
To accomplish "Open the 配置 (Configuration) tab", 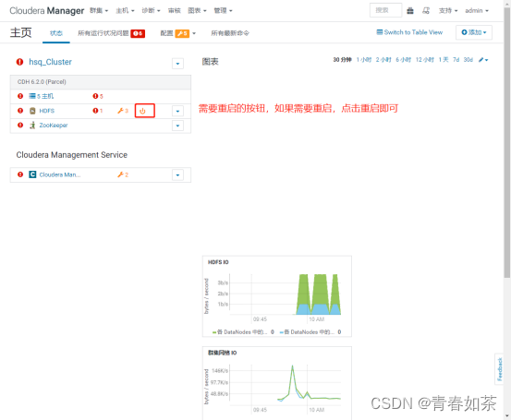I will tap(166, 33).
